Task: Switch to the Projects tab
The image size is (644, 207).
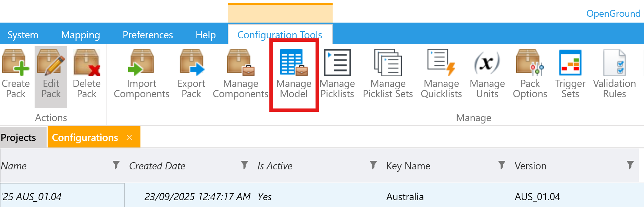Action: pyautogui.click(x=19, y=138)
